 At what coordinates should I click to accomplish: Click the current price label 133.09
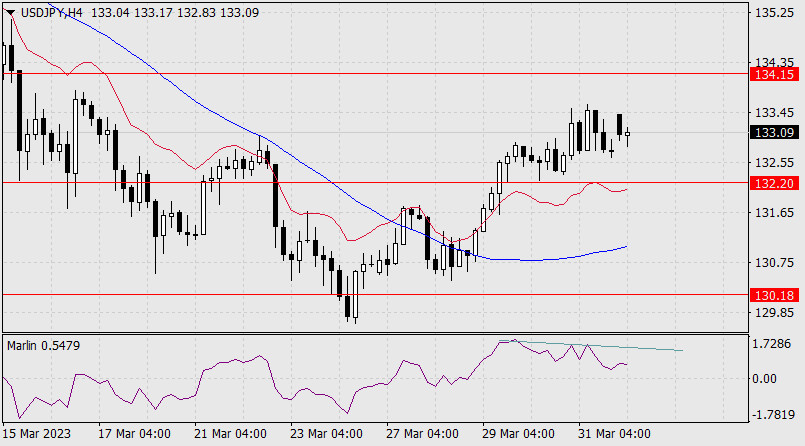click(774, 132)
